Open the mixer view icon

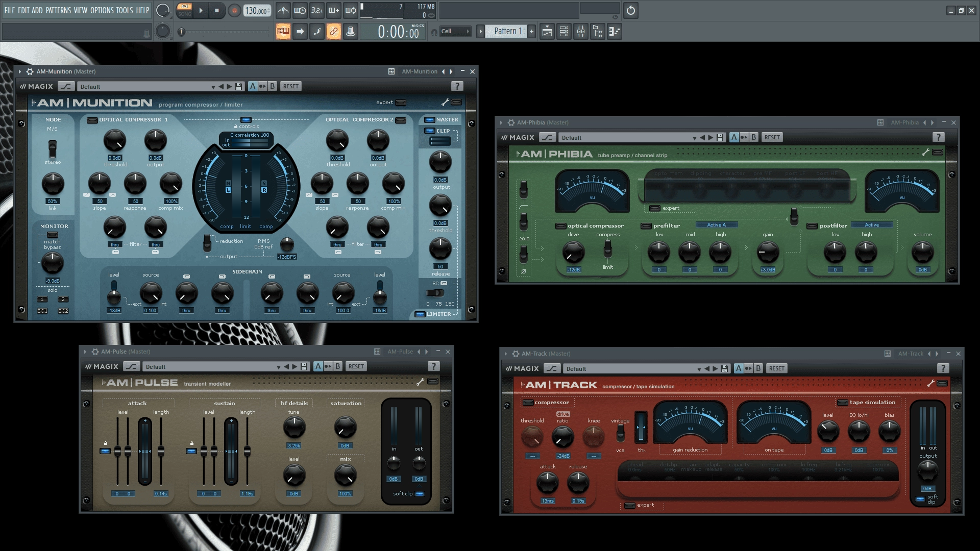581,32
